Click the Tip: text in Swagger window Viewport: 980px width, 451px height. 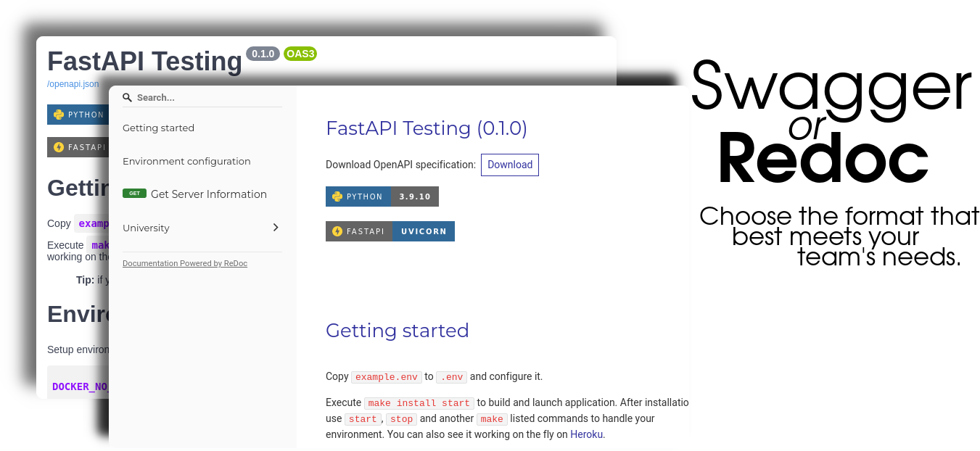(x=85, y=280)
